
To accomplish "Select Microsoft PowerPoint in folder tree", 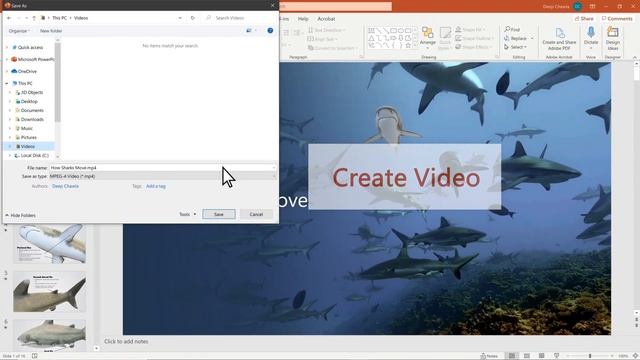I will pyautogui.click(x=33, y=59).
